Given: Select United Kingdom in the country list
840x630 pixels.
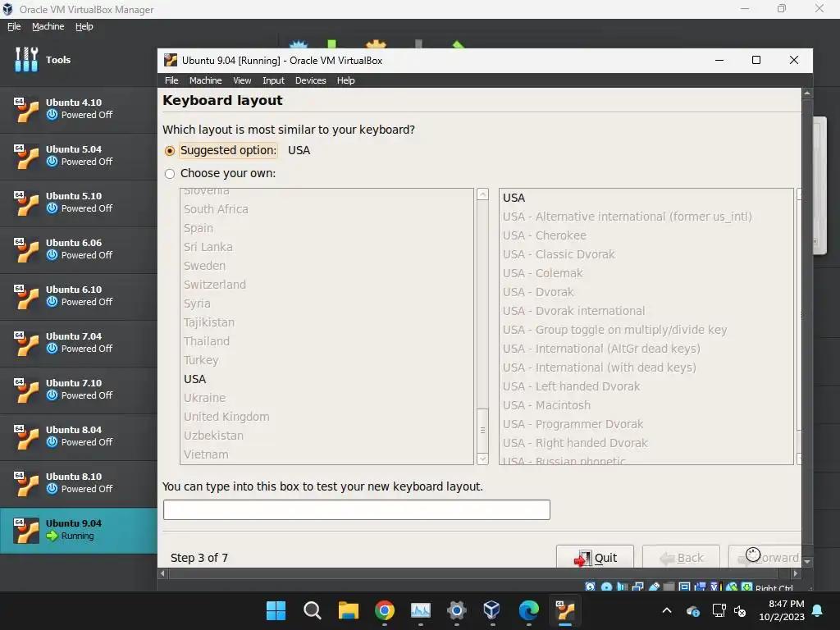Looking at the screenshot, I should (x=226, y=417).
